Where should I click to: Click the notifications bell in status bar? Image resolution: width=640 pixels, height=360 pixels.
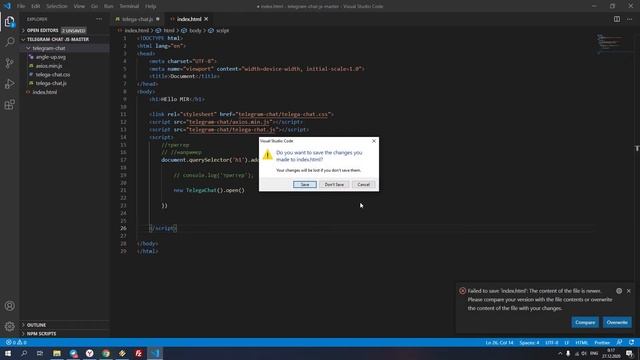point(631,342)
